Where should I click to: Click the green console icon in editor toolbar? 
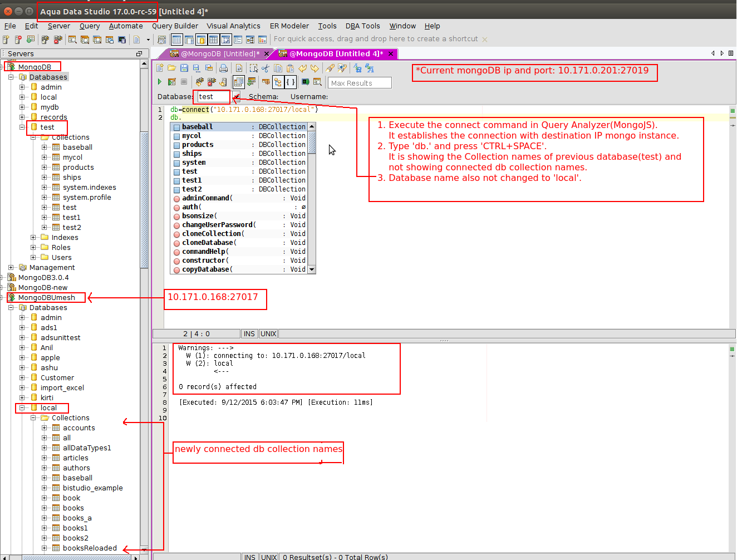tap(305, 82)
